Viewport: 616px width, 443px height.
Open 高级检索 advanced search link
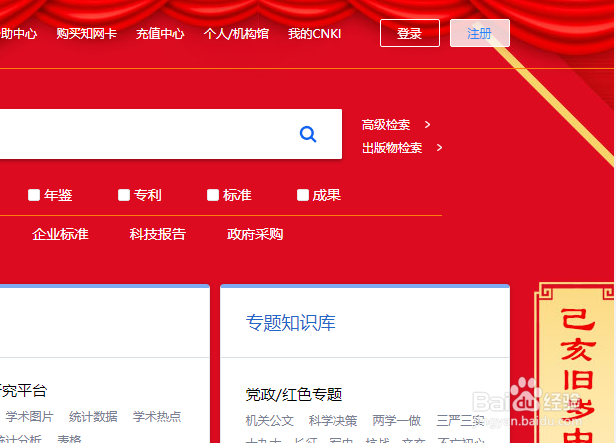[386, 125]
